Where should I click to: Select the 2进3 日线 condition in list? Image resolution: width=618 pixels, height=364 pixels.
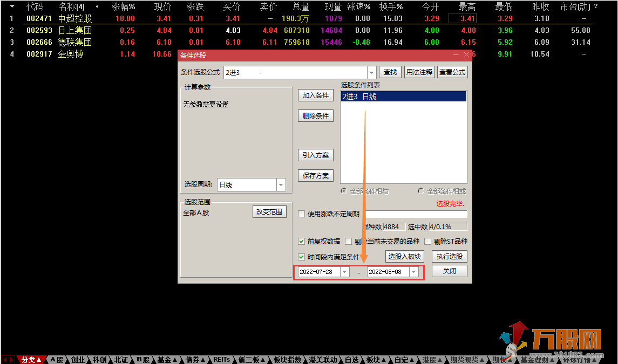pos(403,97)
